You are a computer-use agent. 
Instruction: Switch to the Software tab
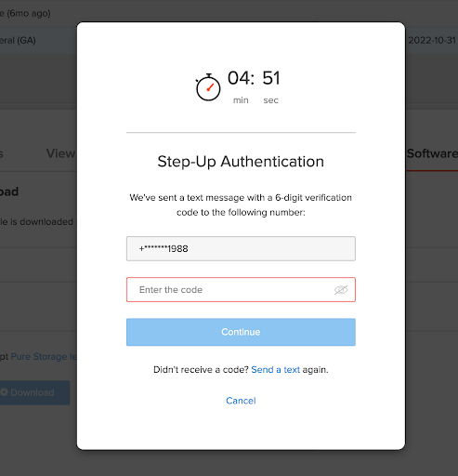tap(432, 153)
